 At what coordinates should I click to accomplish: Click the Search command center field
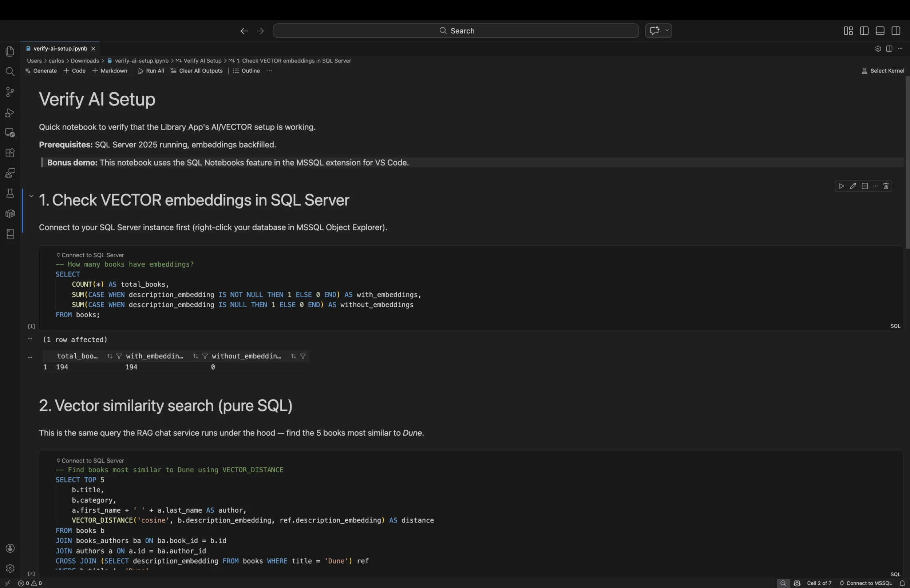click(x=456, y=31)
